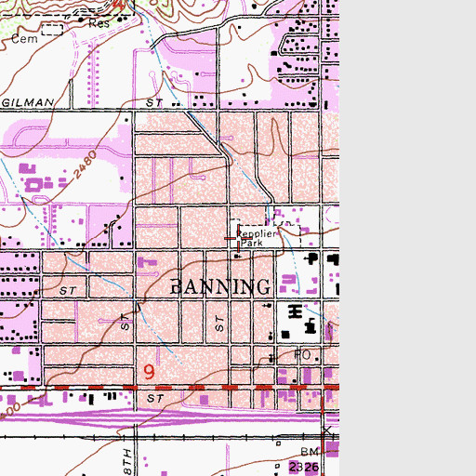The height and width of the screenshot is (476, 476).
Task: Click the red crosshair marker near Repplier Park
Action: 238,238
